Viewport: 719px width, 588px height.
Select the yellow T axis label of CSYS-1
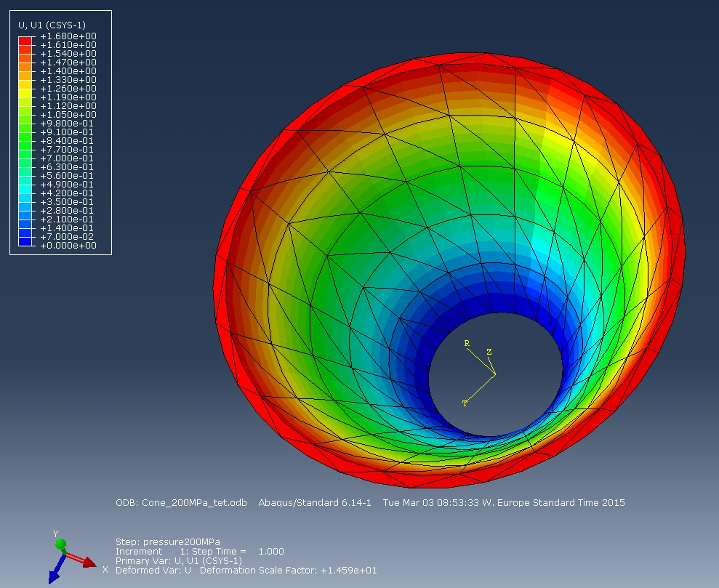click(x=465, y=403)
